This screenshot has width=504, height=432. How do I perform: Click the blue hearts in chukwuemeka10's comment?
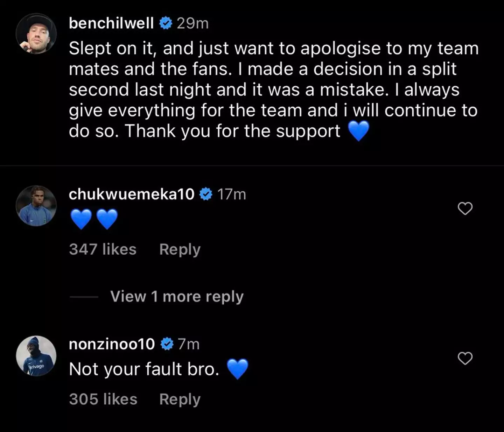pyautogui.click(x=94, y=219)
